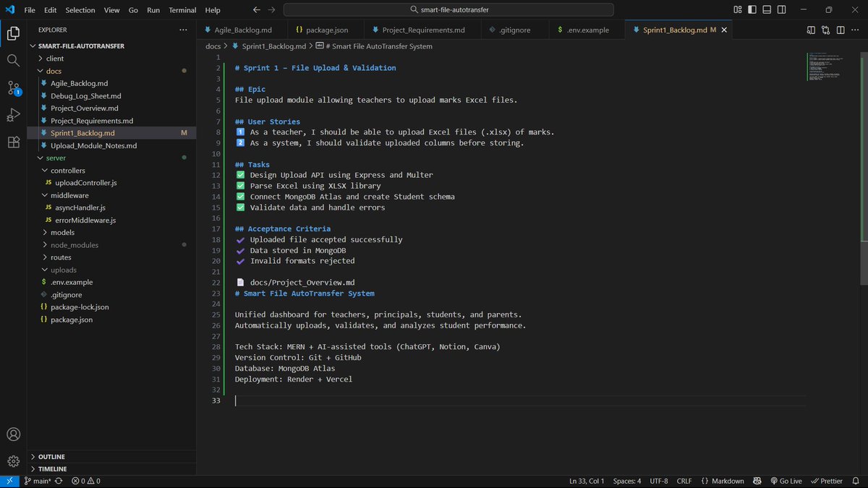Expand the client folder
The height and width of the screenshot is (488, 868).
(x=111, y=59)
